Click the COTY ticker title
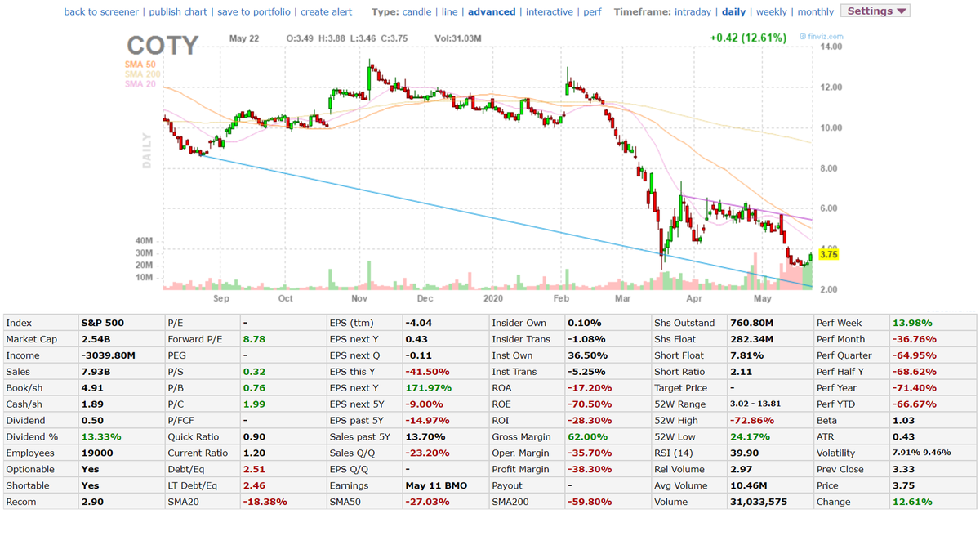This screenshot has width=980, height=536. [x=163, y=46]
